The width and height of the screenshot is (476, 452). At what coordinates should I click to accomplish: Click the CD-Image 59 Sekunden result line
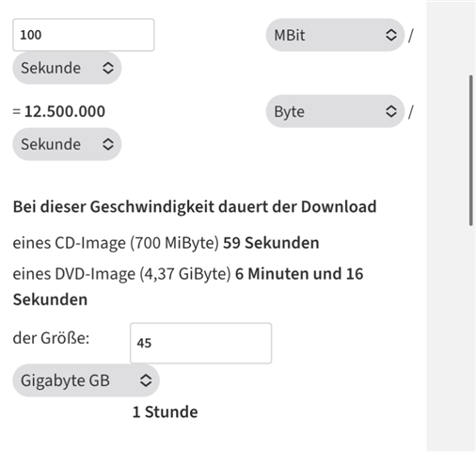[166, 243]
